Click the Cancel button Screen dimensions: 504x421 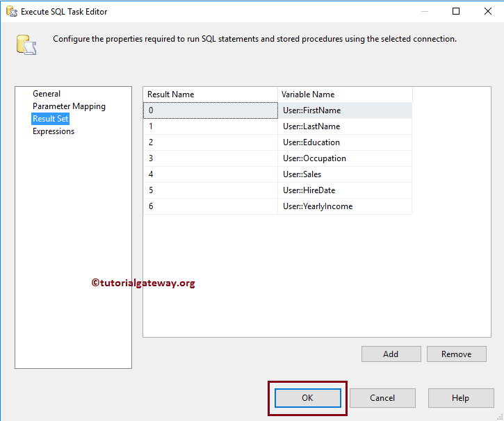pyautogui.click(x=382, y=398)
